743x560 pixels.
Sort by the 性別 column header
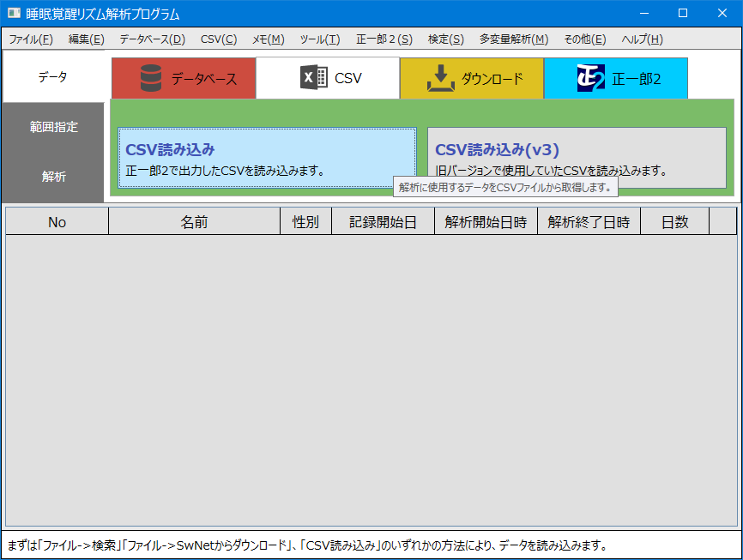click(x=305, y=222)
